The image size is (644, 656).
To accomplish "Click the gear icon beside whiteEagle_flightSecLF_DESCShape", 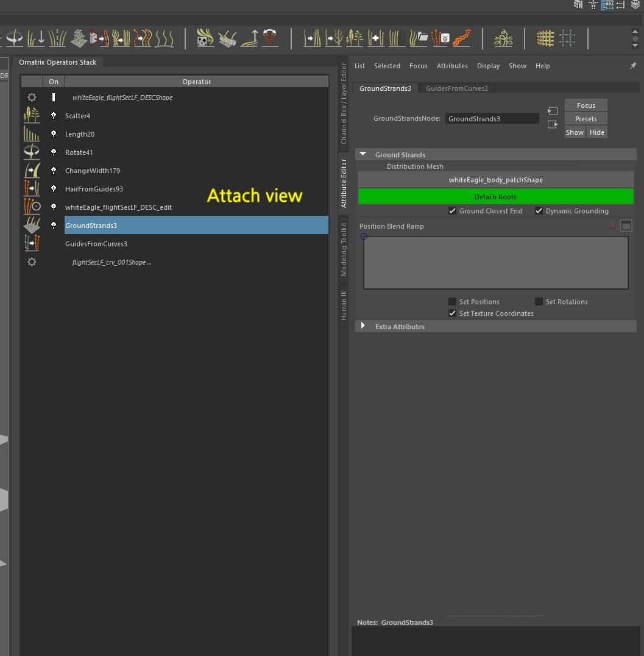I will coord(32,98).
